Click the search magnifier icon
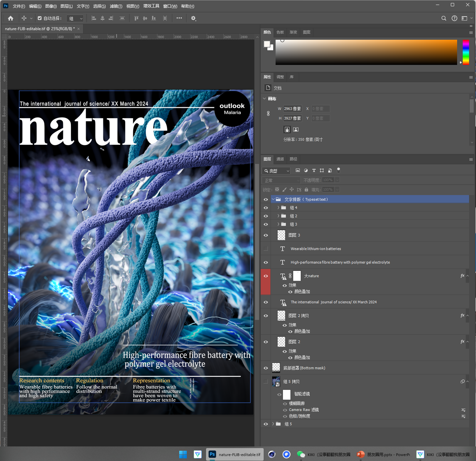Viewport: 476px width, 461px height. coord(444,18)
